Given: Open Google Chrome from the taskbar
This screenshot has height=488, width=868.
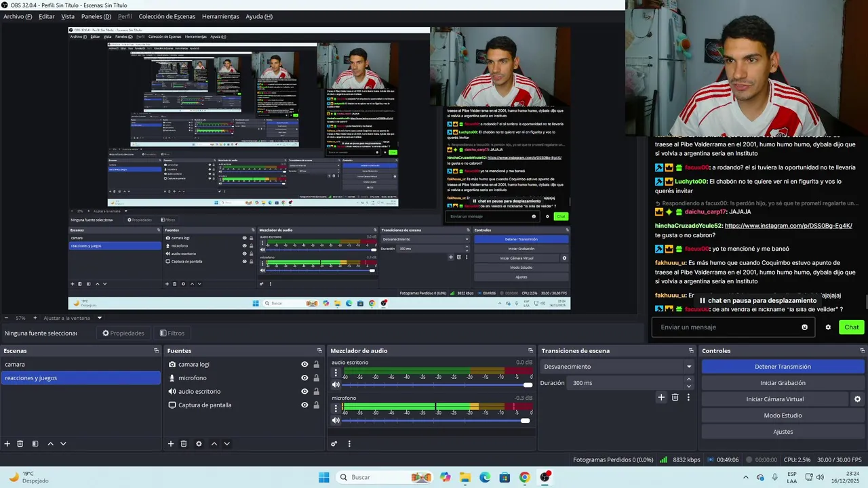Looking at the screenshot, I should point(525,477).
